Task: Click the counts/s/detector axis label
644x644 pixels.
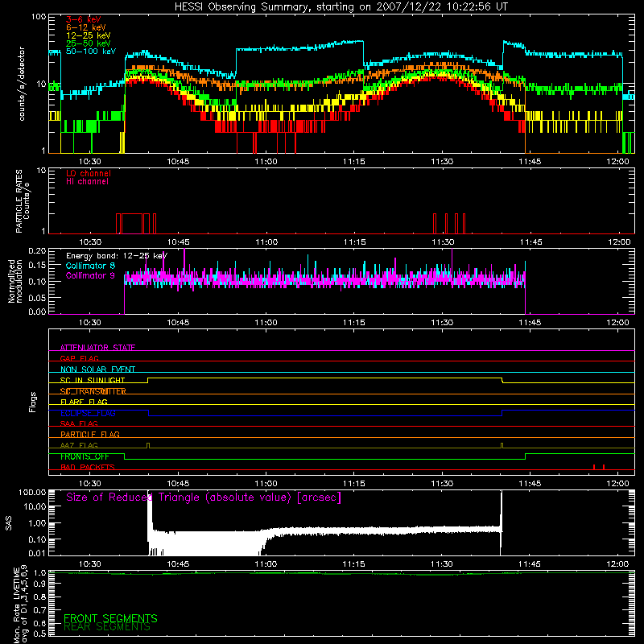Action: tap(22, 84)
